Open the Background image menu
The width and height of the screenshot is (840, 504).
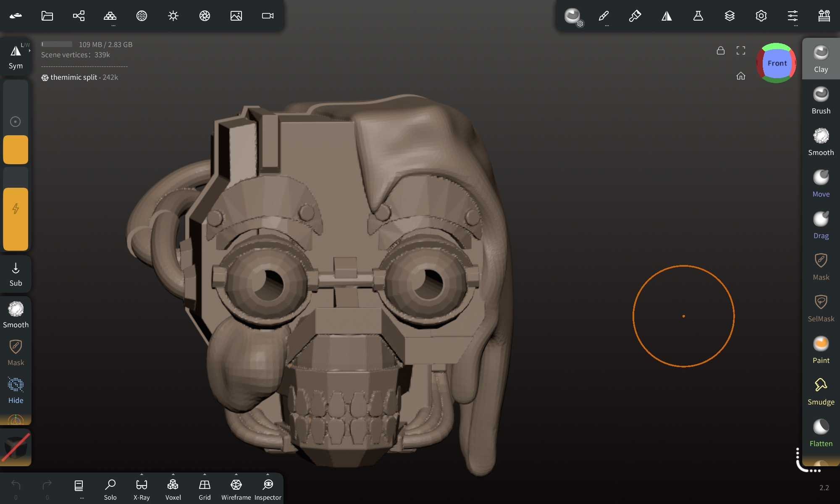click(x=236, y=16)
